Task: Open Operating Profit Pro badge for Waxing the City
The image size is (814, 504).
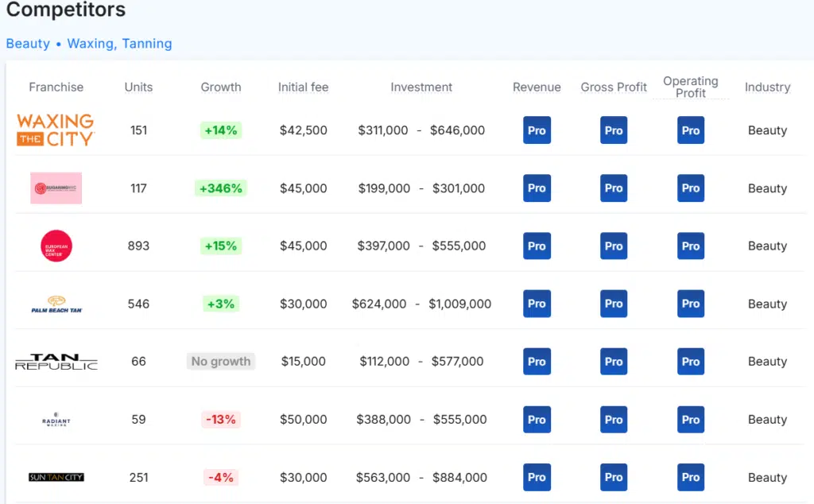Action: click(691, 130)
